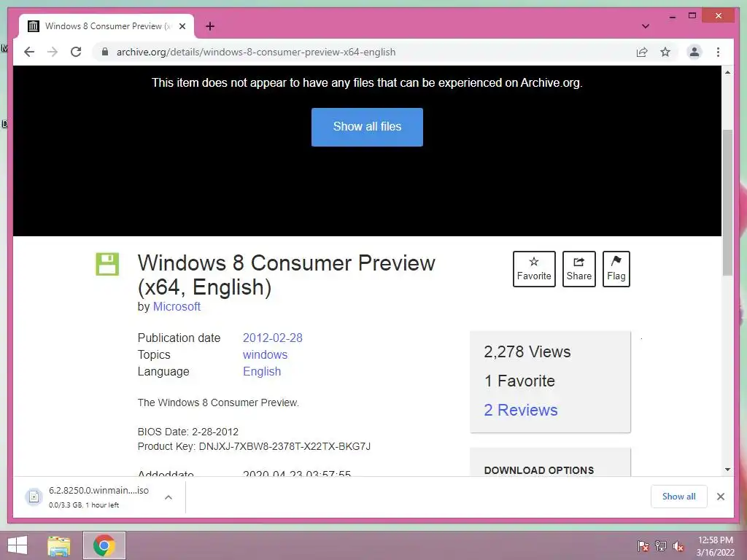Jump to the 2 Reviews link
747x560 pixels.
click(x=521, y=410)
